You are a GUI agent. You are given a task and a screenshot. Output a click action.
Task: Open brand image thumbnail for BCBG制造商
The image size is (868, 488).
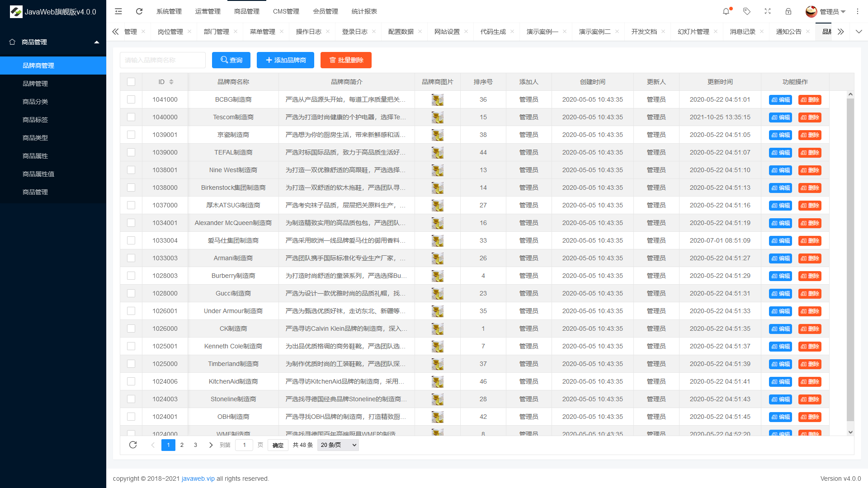coord(437,100)
